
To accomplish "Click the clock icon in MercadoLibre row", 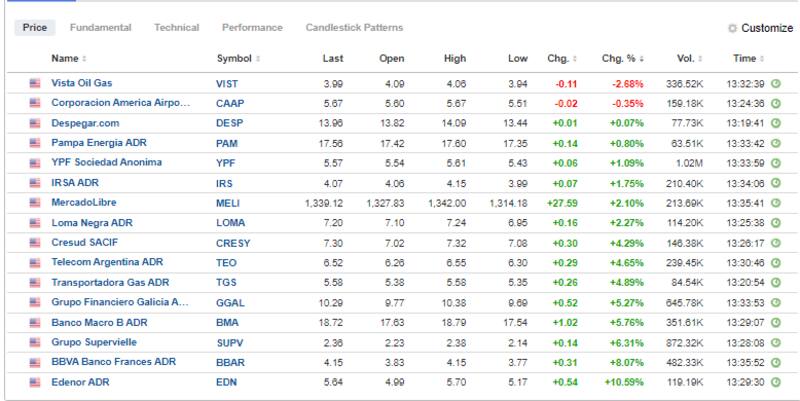I will coord(776,201).
